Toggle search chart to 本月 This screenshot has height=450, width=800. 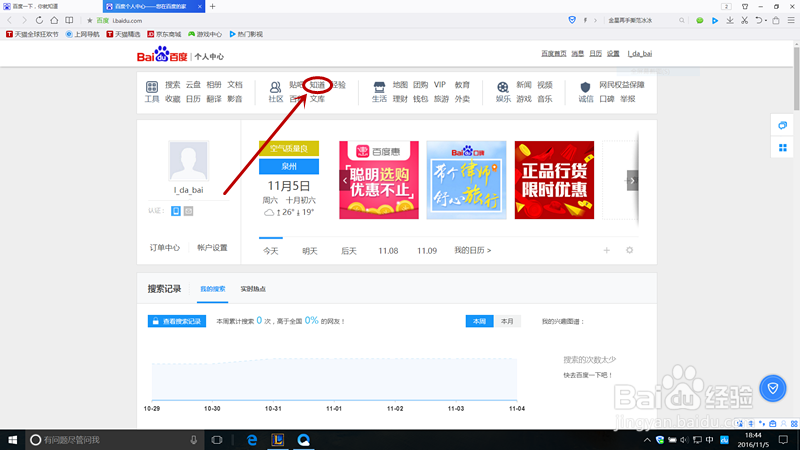click(507, 321)
